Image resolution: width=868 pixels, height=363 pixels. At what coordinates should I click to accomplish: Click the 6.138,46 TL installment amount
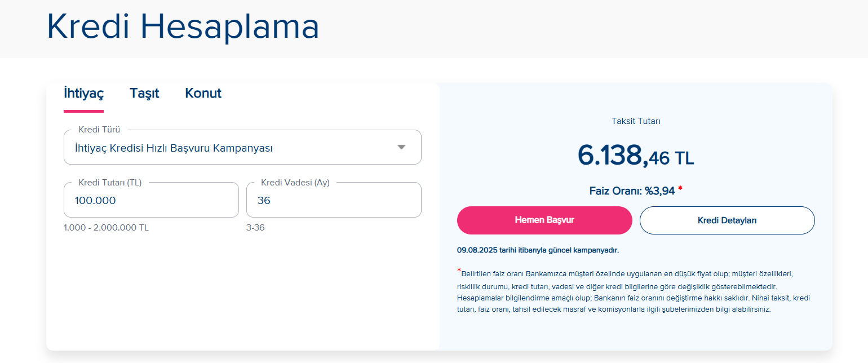tap(635, 156)
